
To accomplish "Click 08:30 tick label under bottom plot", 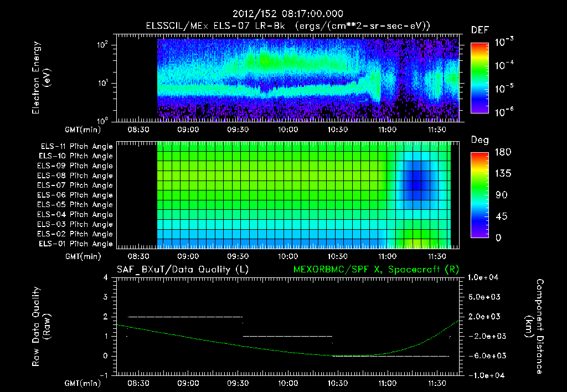I will [138, 383].
